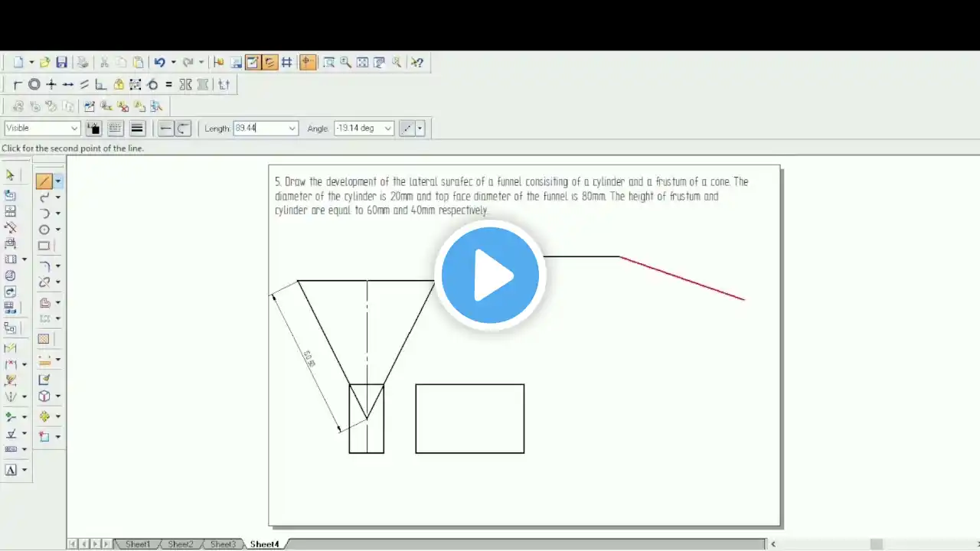
Task: Click the Open folder icon
Action: pos(45,63)
